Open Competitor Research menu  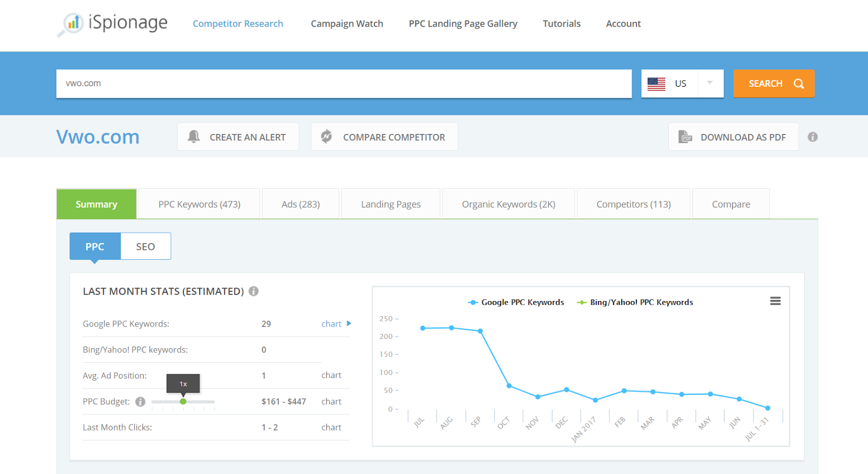point(238,24)
